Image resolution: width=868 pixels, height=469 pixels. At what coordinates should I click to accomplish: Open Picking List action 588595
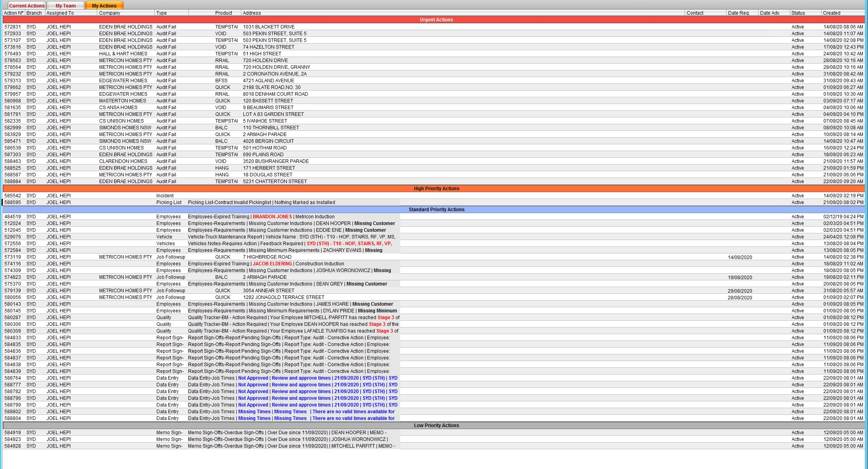pyautogui.click(x=169, y=202)
